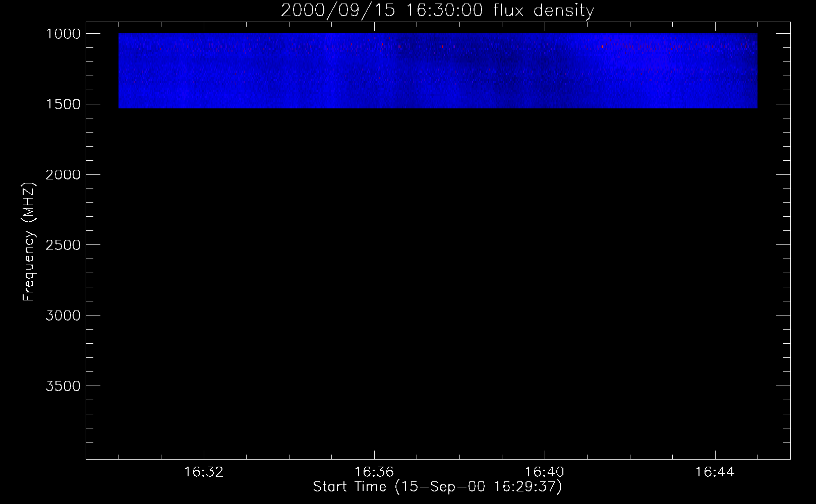The image size is (816, 504).
Task: Click the plot title "2000/09/15 16:30:00 flux density"
Action: [437, 10]
